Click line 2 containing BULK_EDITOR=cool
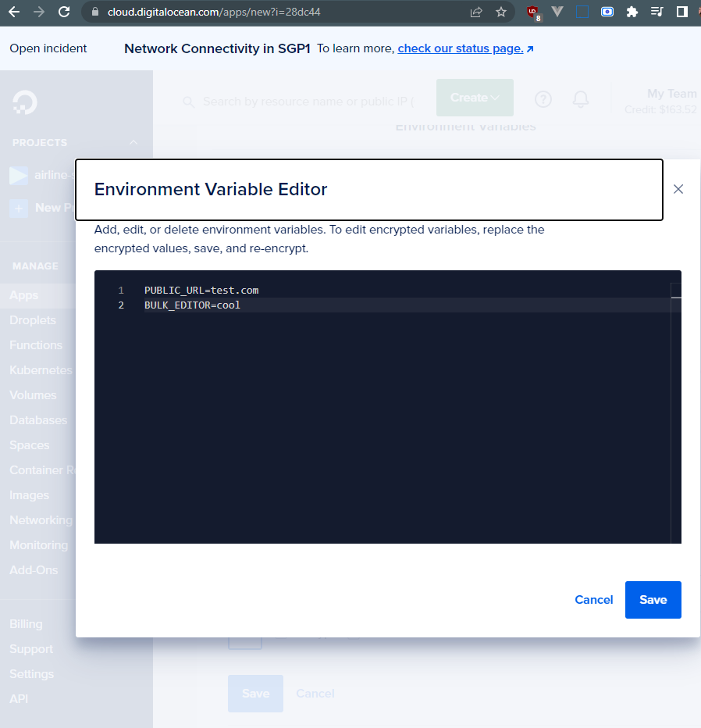Image resolution: width=701 pixels, height=728 pixels. (x=191, y=305)
